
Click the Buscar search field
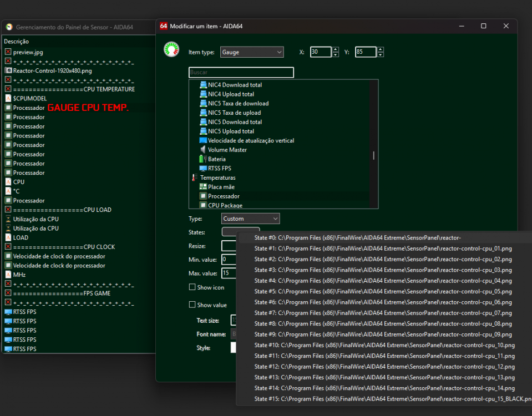(x=241, y=73)
